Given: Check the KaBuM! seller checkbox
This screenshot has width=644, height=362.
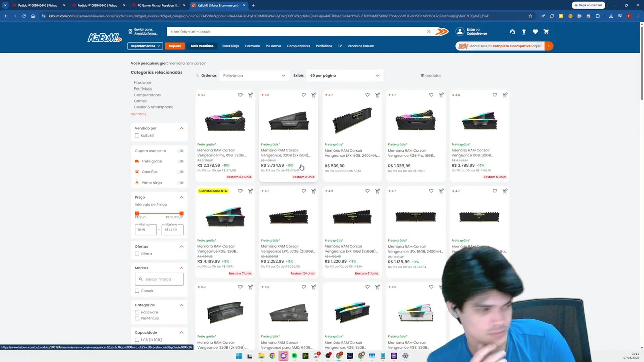Looking at the screenshot, I should (137, 136).
